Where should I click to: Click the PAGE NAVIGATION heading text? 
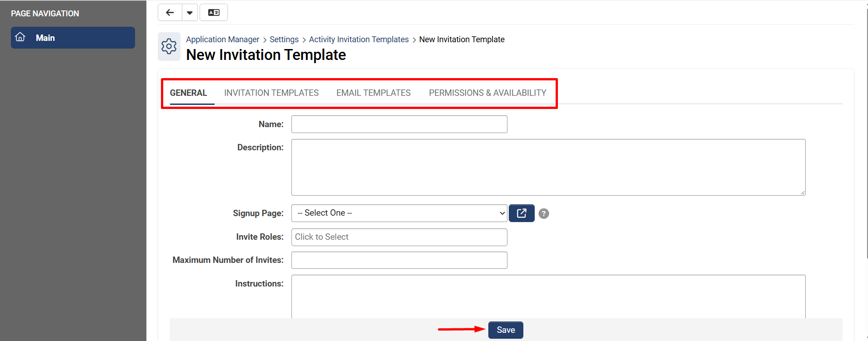click(45, 14)
